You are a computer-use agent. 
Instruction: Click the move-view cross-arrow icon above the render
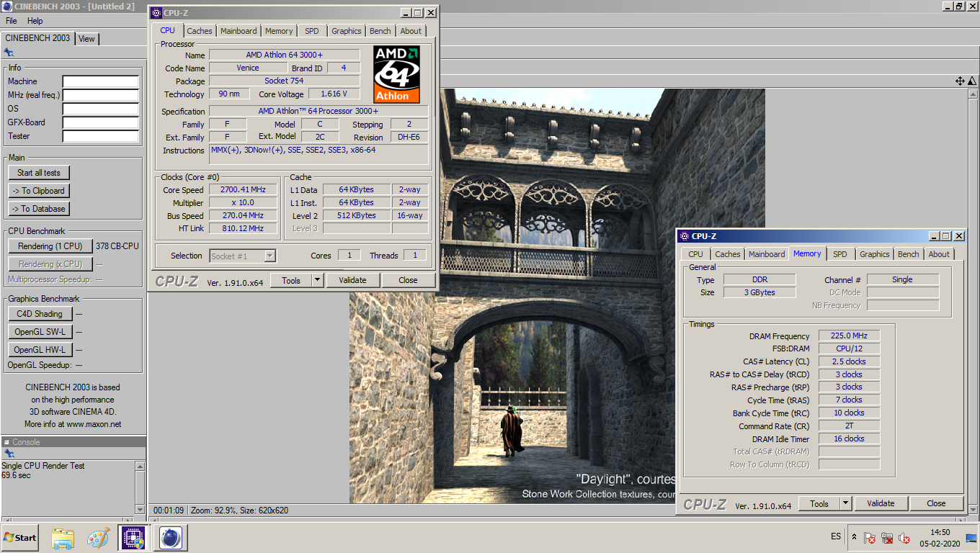[x=960, y=81]
